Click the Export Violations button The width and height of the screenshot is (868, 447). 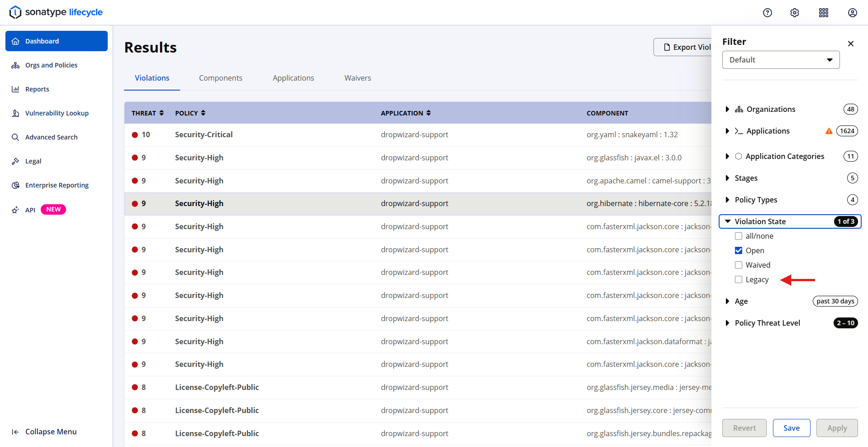pos(682,47)
